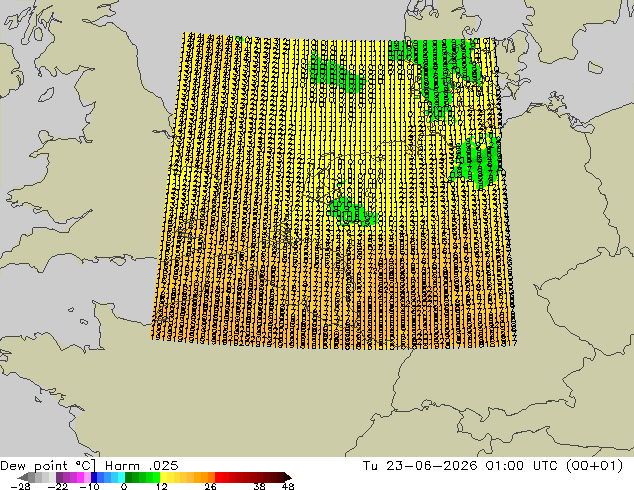The height and width of the screenshot is (490, 634).
Task: Click the '-22' label on the color scale
Action: pos(57,486)
